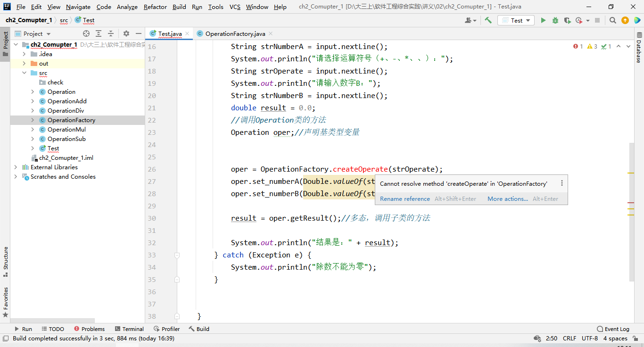644x347 pixels.
Task: Open Project panel settings gear icon
Action: (126, 33)
